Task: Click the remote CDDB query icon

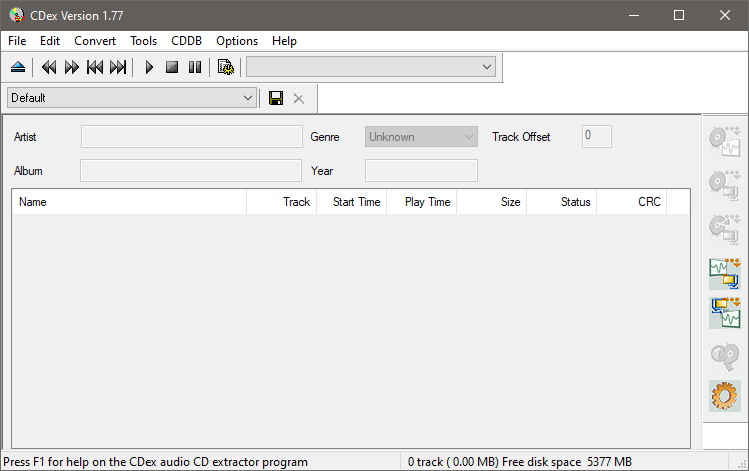Action: pos(725,356)
